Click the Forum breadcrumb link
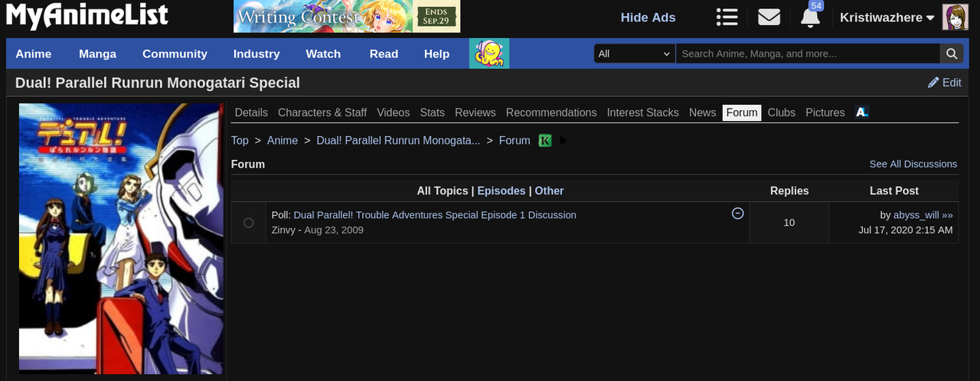This screenshot has width=980, height=381. point(514,140)
